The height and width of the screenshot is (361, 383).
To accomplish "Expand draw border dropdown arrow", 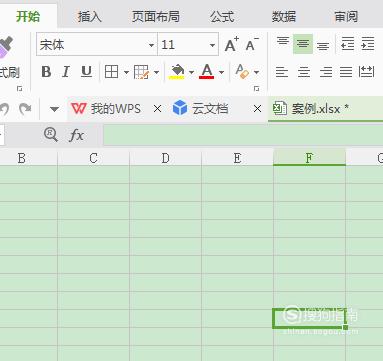I will [156, 72].
